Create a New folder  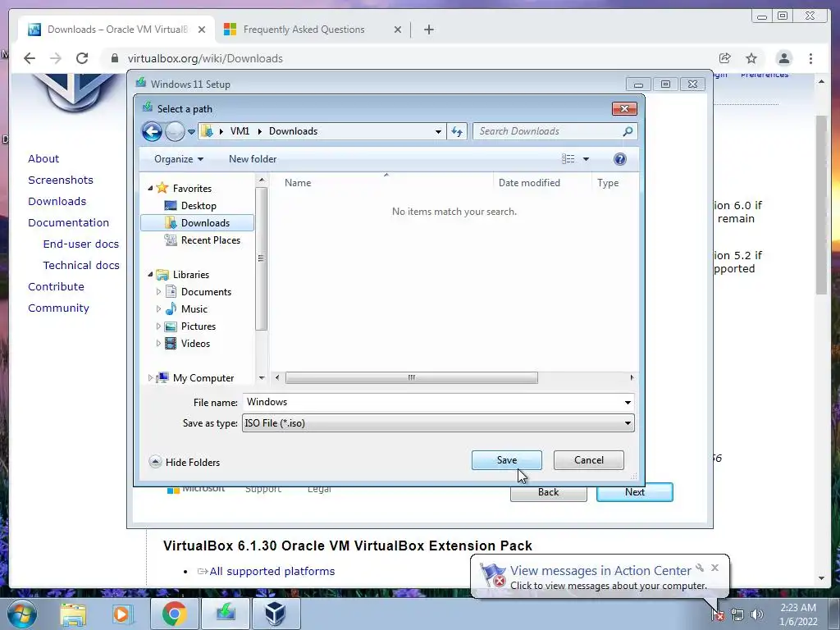pos(253,159)
